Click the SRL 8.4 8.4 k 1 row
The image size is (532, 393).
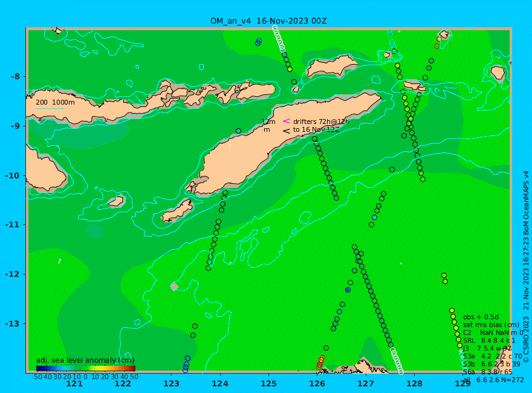coord(489,340)
